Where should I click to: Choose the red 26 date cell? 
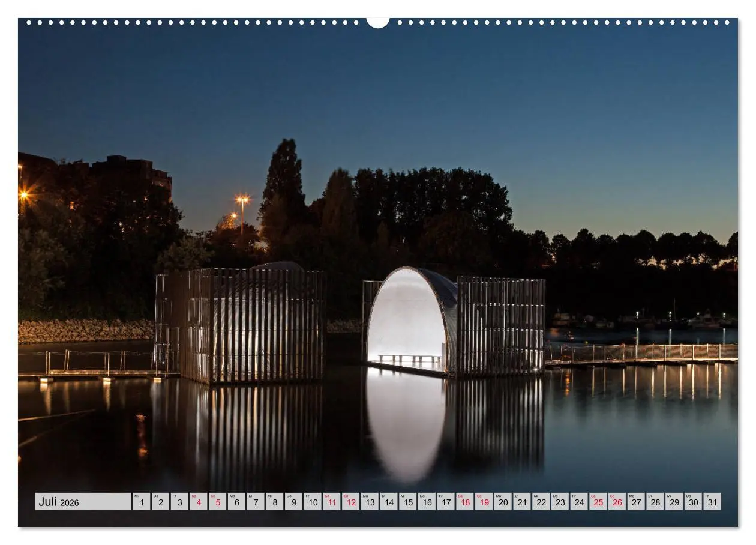[x=617, y=502]
